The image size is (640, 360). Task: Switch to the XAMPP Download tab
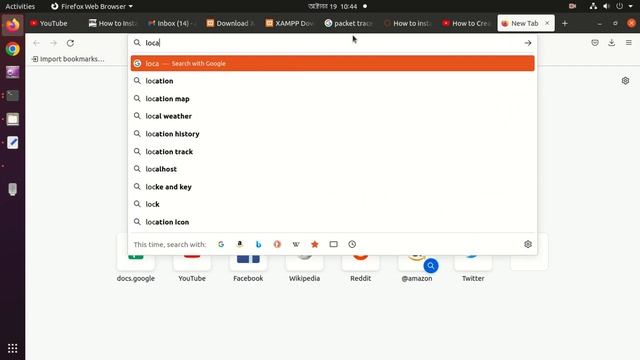(x=290, y=23)
